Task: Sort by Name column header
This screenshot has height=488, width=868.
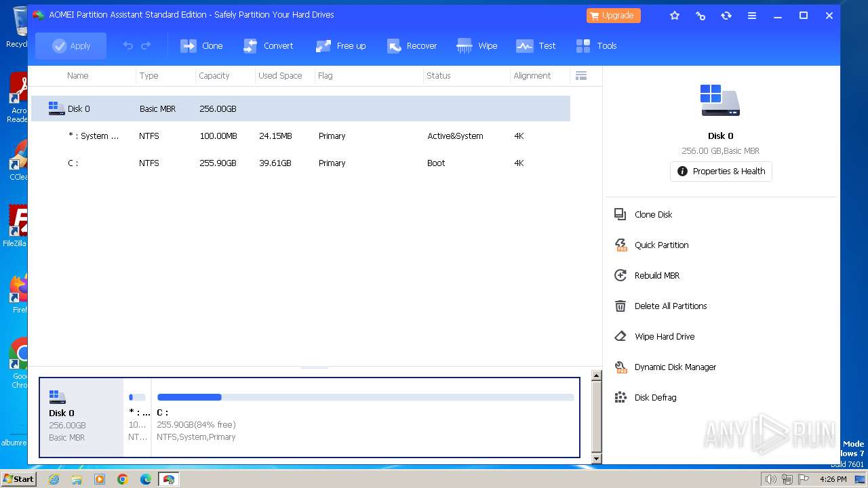Action: pyautogui.click(x=78, y=75)
